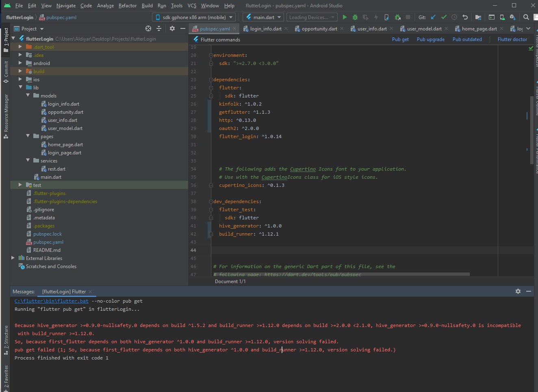Expand External Libraries node
Viewport: 538px width, 392px height.
(x=13, y=258)
